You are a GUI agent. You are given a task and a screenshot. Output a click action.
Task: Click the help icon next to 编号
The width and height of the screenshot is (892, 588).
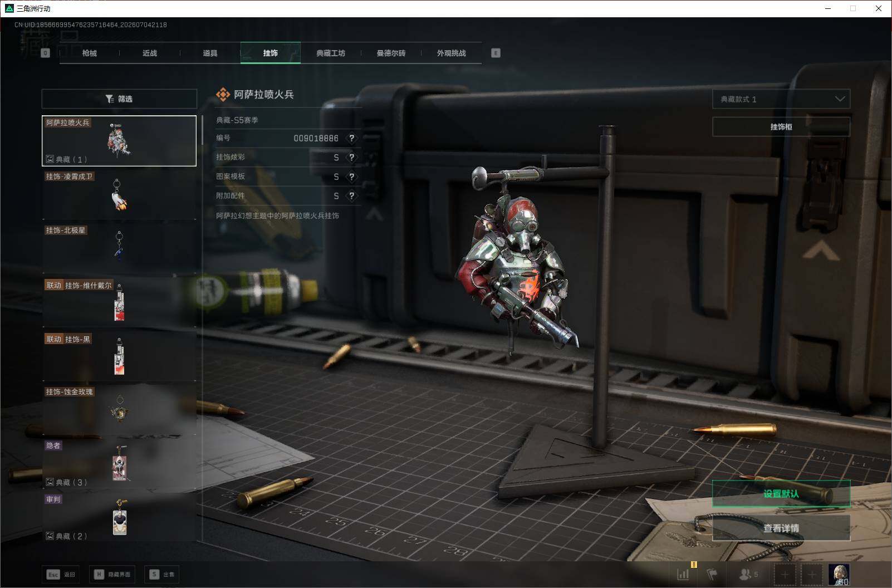tap(351, 138)
